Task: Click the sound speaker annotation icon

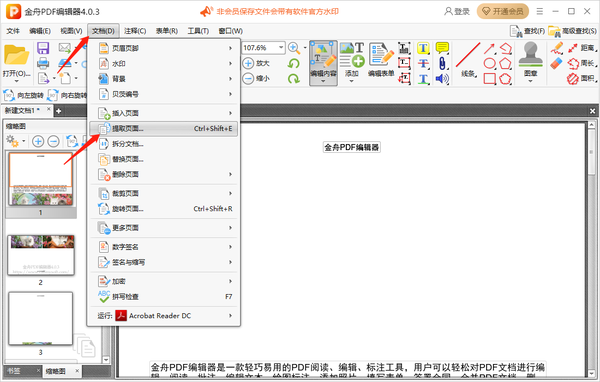Action: [x=442, y=78]
